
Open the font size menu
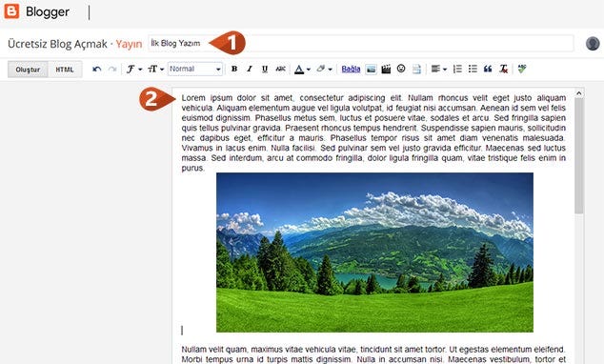[155, 70]
